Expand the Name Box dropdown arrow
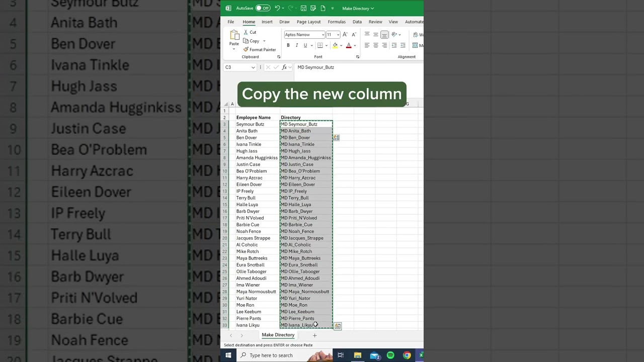Viewport: 644px width, 362px height. pos(253,67)
